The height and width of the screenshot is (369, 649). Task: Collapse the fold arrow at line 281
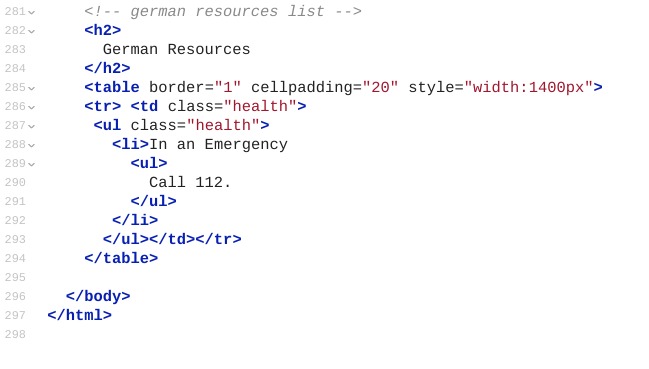(31, 12)
